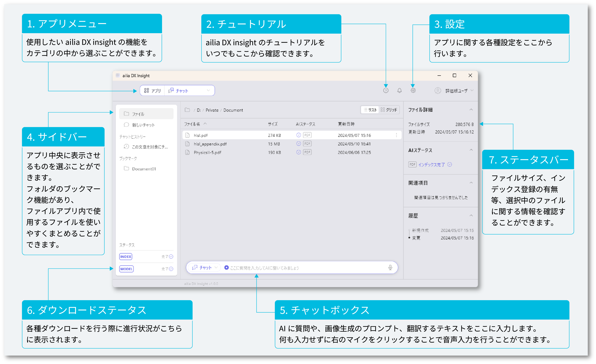The height and width of the screenshot is (364, 596).
Task: Select the PhysicsII-5.pdf file row
Action: [x=292, y=152]
